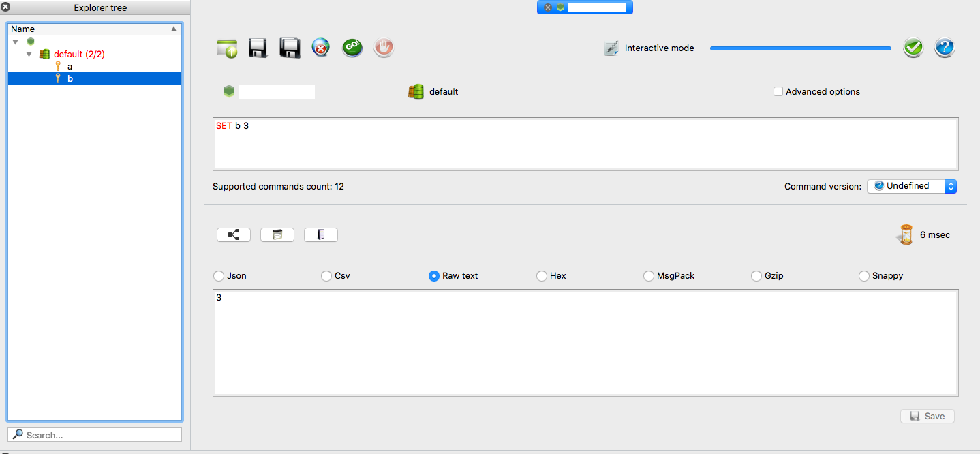Screen dimensions: 980x454
Task: Open the Command version dropdown
Action: click(x=912, y=186)
